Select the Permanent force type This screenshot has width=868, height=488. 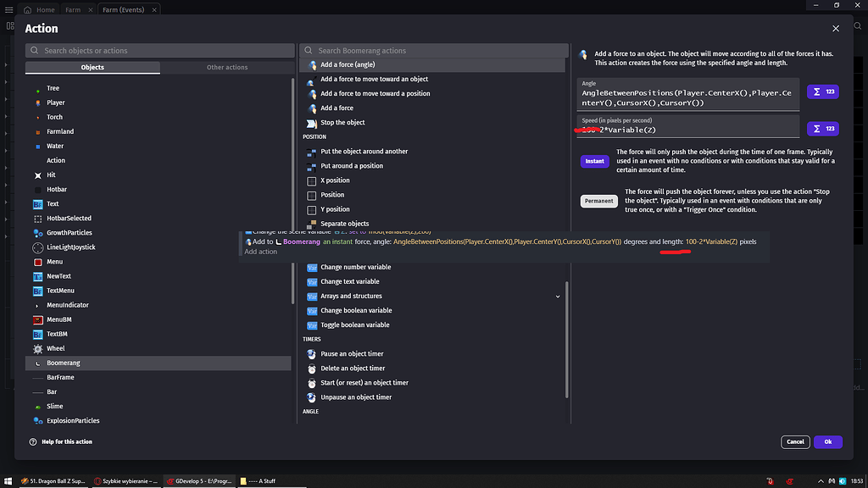click(598, 201)
